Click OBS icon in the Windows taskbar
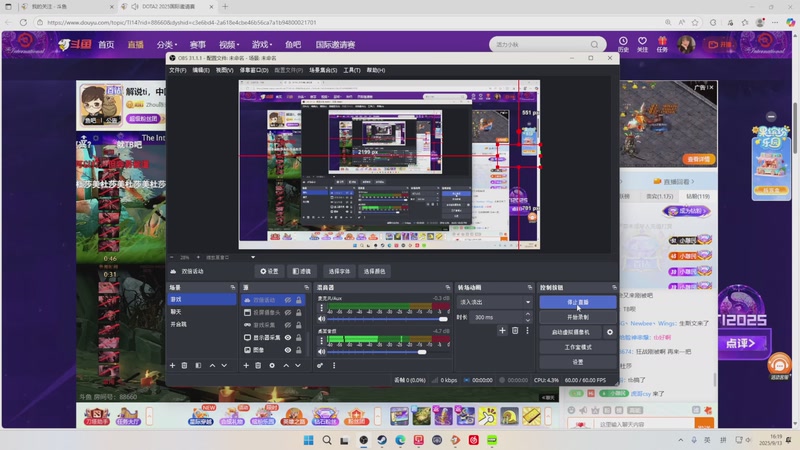The width and height of the screenshot is (800, 450). tap(363, 440)
